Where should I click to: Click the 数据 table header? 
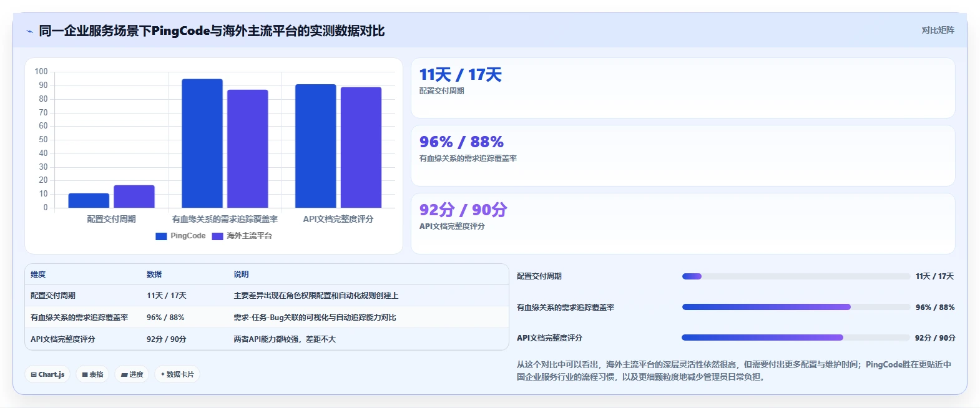[154, 274]
